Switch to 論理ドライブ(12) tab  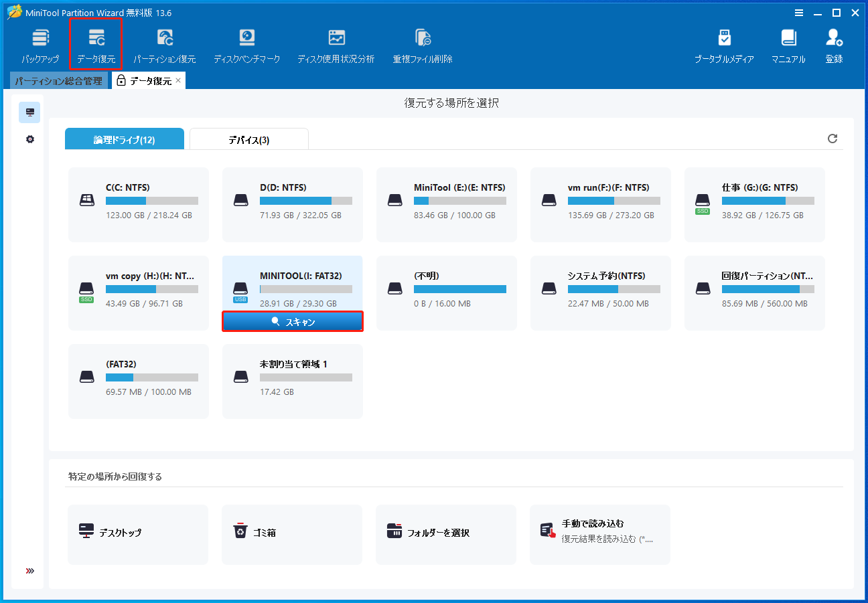125,139
